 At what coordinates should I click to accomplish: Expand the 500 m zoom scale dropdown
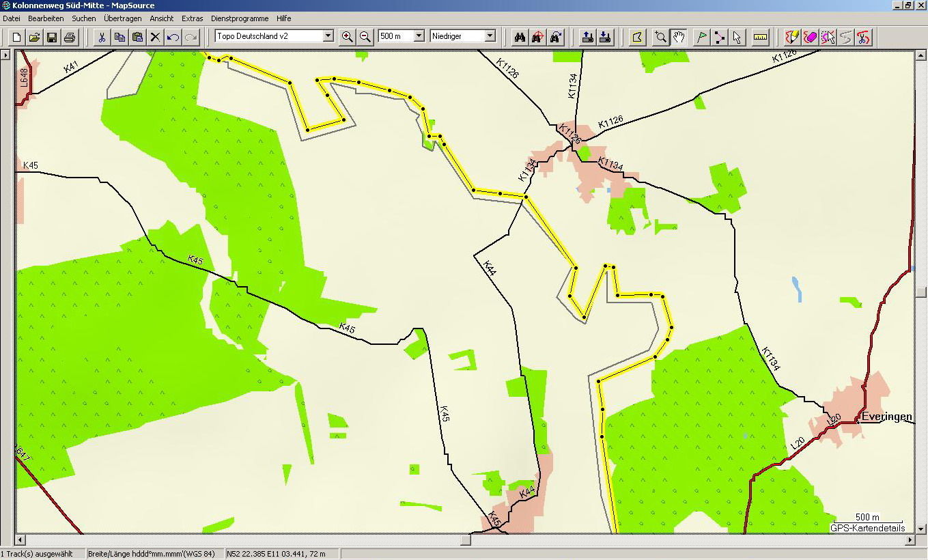[419, 36]
